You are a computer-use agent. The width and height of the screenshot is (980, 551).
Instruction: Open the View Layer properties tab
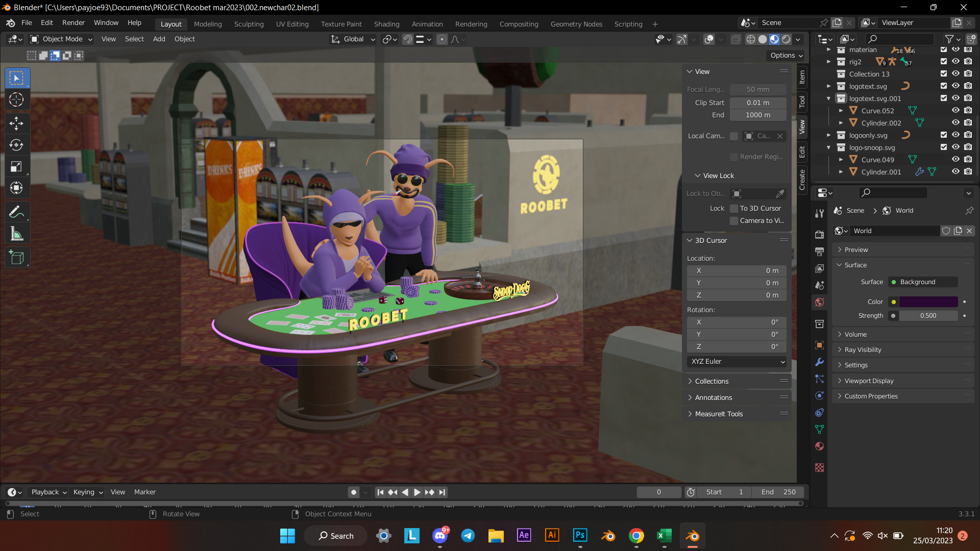(819, 268)
